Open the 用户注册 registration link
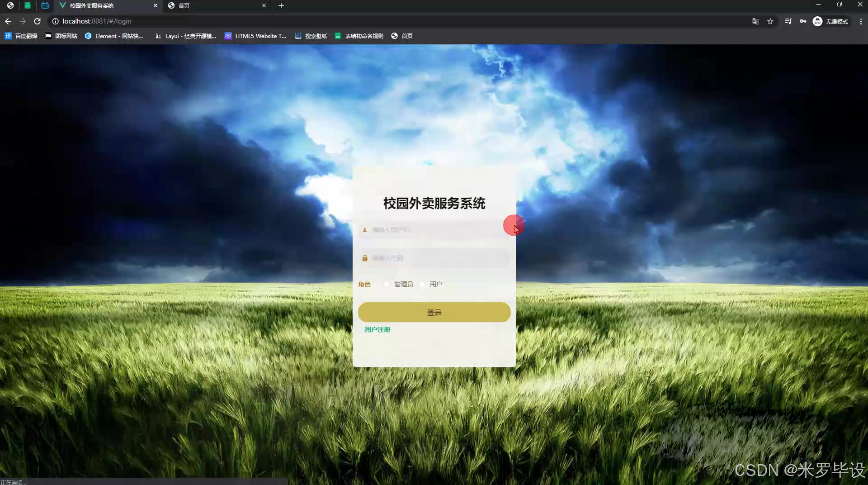The height and width of the screenshot is (485, 868). tap(377, 329)
